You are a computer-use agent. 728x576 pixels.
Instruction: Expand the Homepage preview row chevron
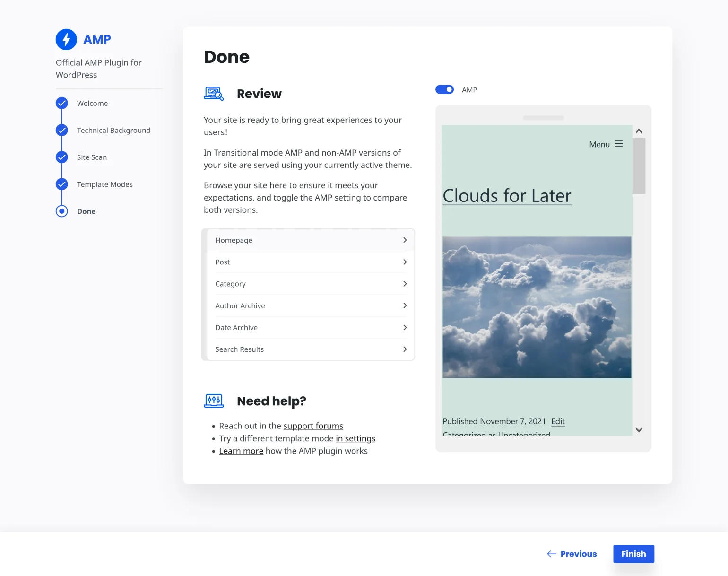[x=405, y=240]
